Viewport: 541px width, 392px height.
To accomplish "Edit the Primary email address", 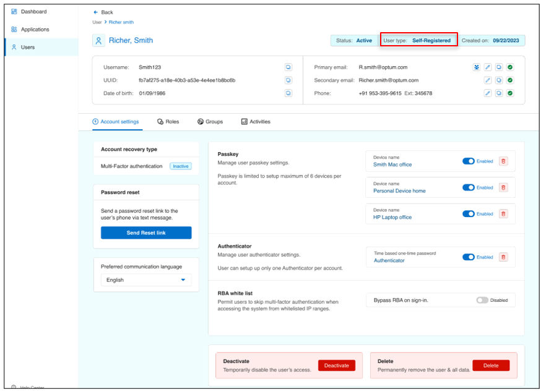I will [x=488, y=67].
